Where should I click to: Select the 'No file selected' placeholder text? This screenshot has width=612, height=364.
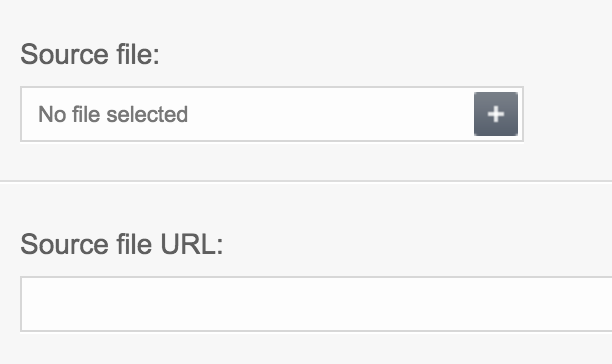coord(113,114)
